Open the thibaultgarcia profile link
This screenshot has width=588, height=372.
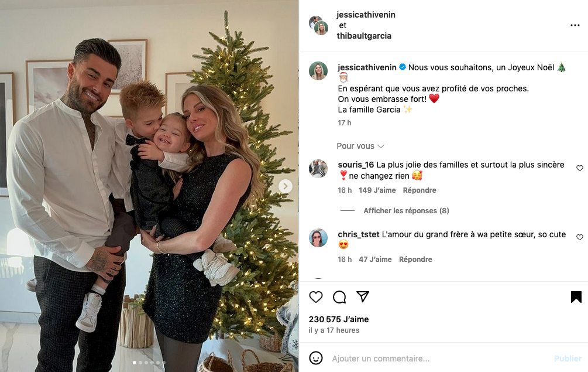click(364, 36)
